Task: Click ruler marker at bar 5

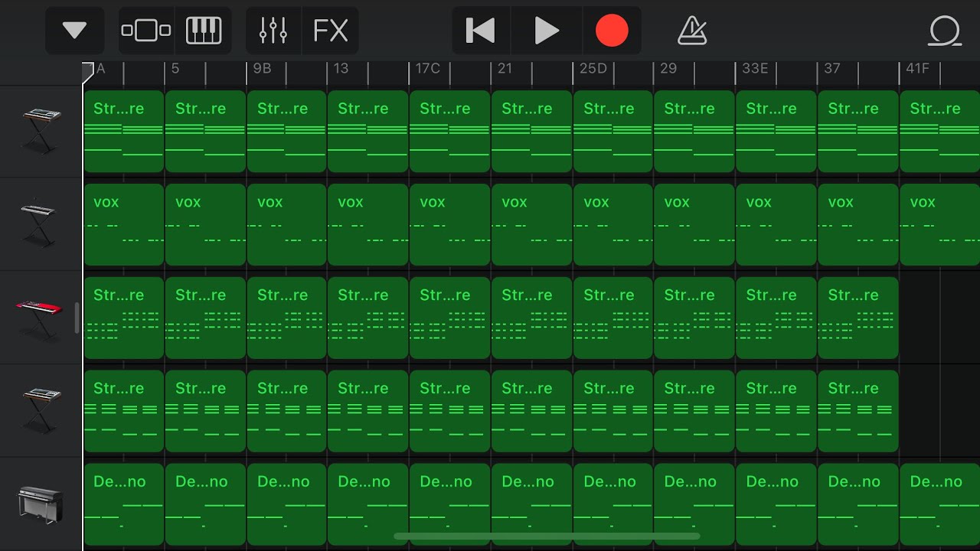Action: pos(175,69)
